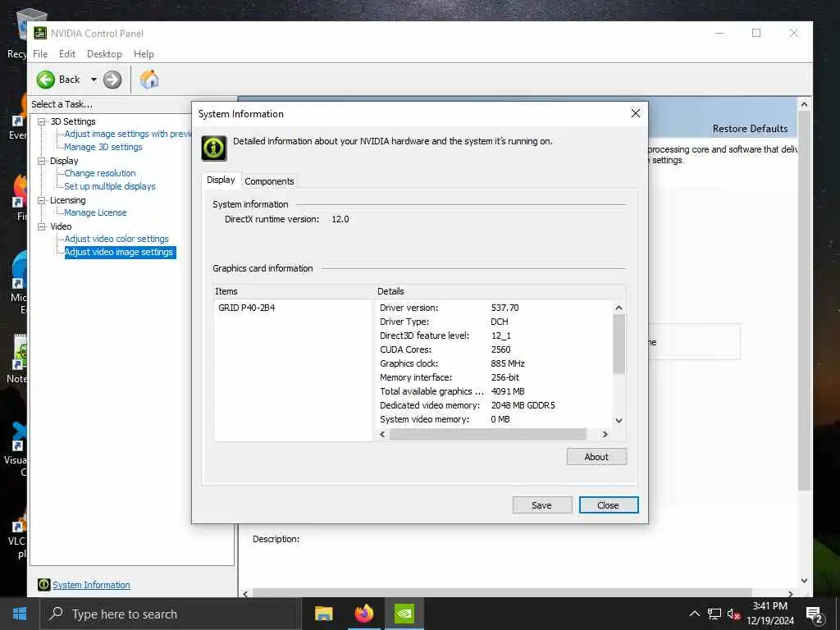Open the Edit menu
Viewport: 840px width, 630px height.
point(67,54)
